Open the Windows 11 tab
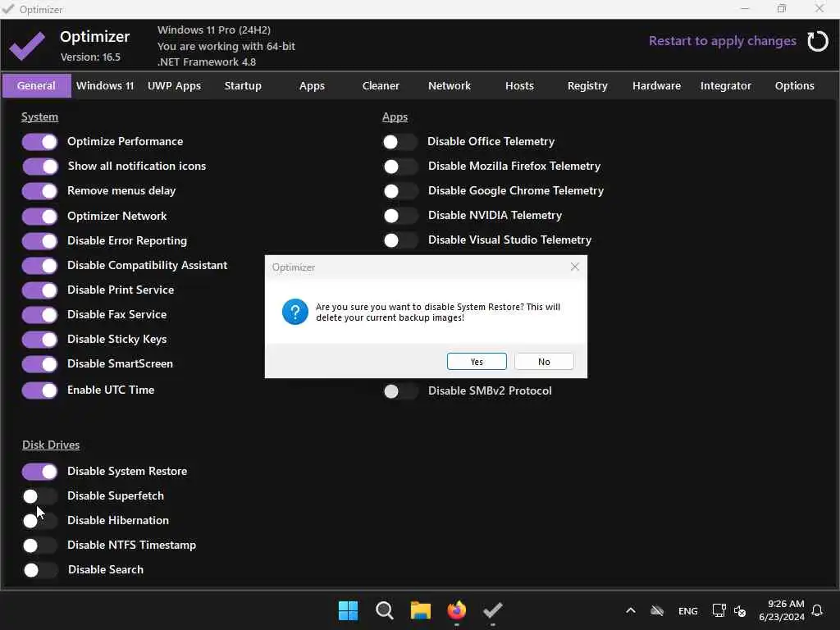 105,85
